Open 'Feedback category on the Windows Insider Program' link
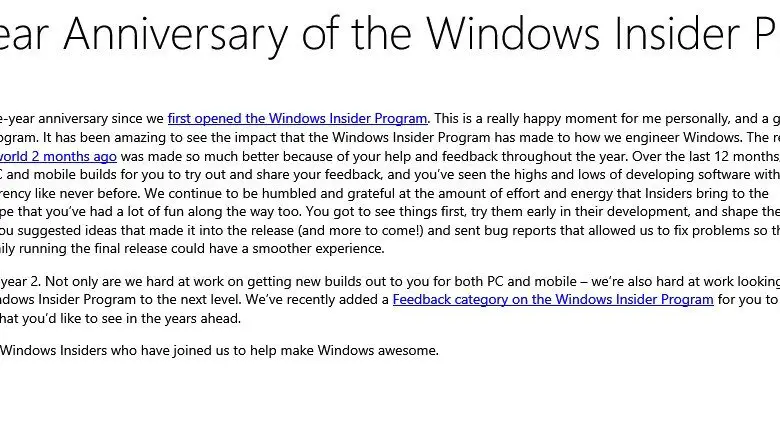This screenshot has height=433, width=780. [553, 299]
